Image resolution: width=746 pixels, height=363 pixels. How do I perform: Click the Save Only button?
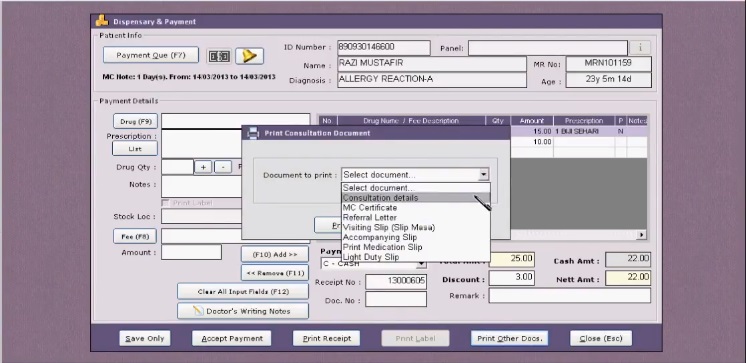coord(145,339)
